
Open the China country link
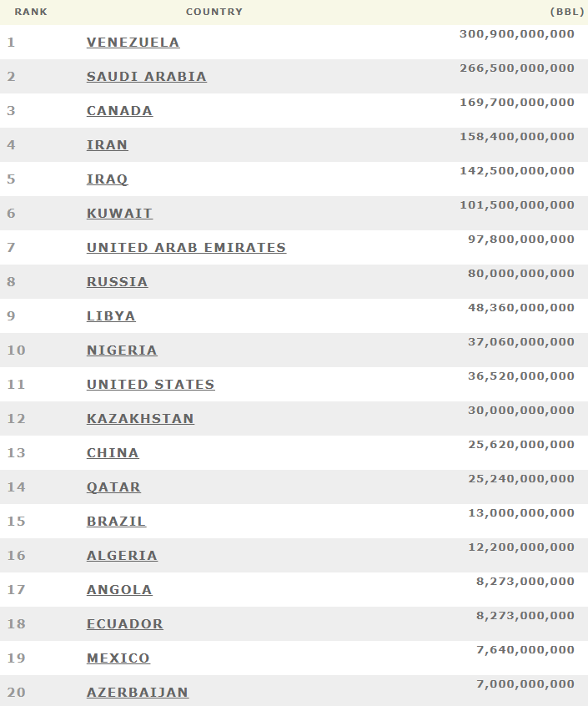click(x=113, y=453)
